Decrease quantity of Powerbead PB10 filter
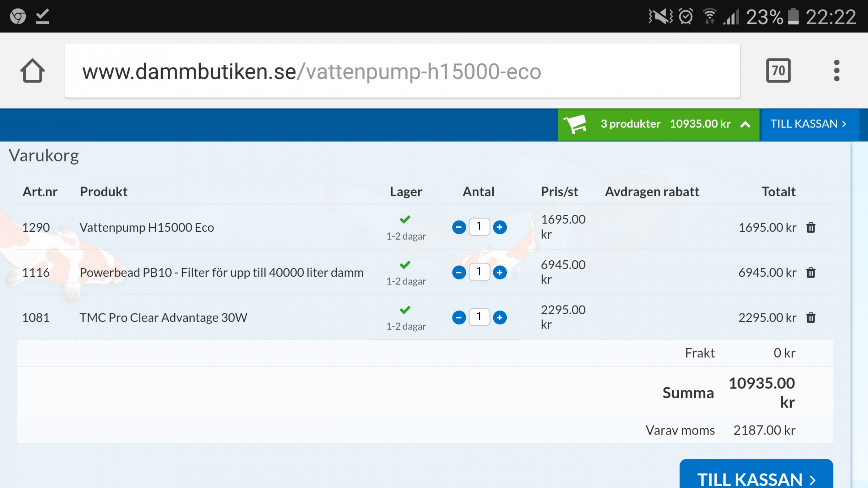The image size is (868, 488). (x=459, y=272)
